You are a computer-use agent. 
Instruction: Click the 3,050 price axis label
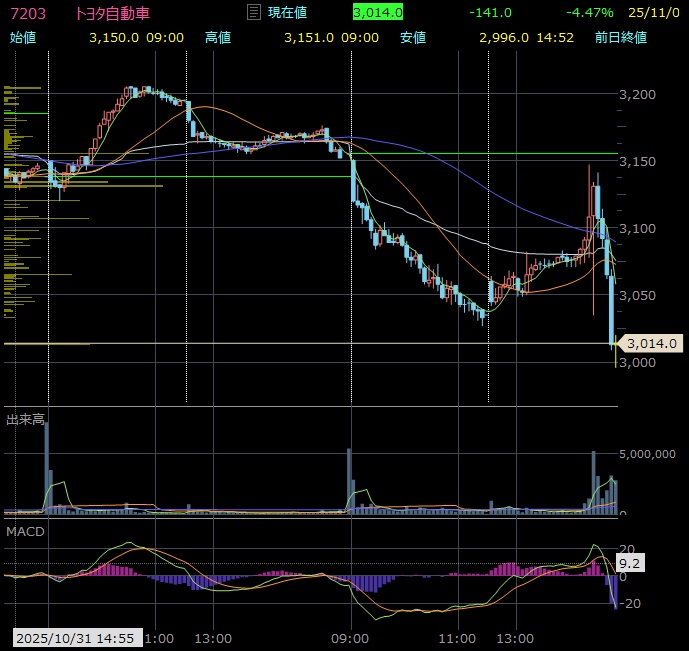[638, 295]
